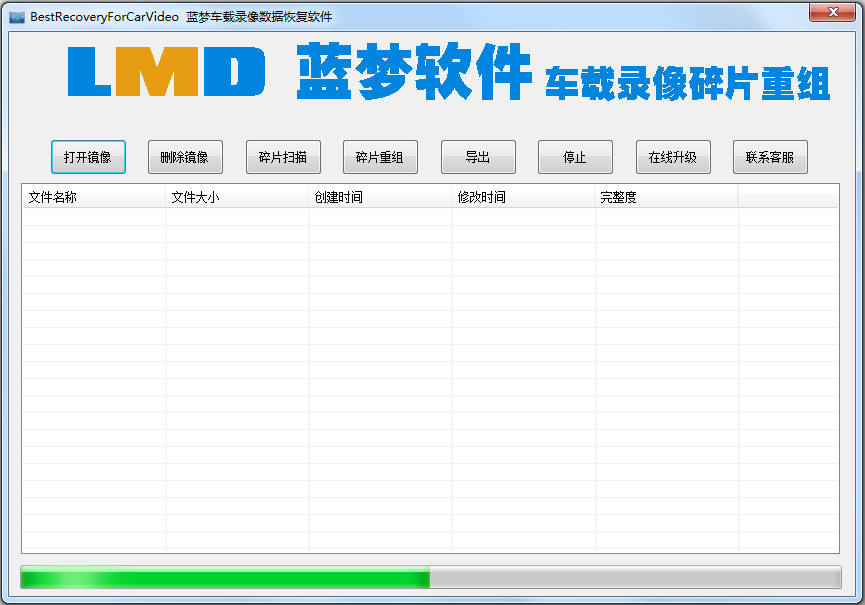Click the 碎片重组 button
Screen dimensions: 865x605
coord(380,157)
